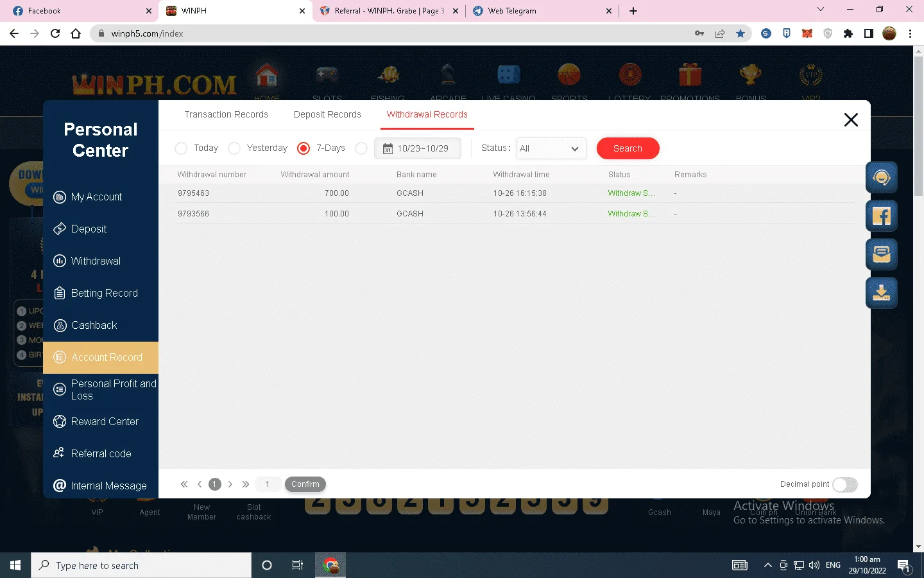The image size is (924, 578).
Task: Open the Facebook floating side icon
Action: (x=882, y=216)
